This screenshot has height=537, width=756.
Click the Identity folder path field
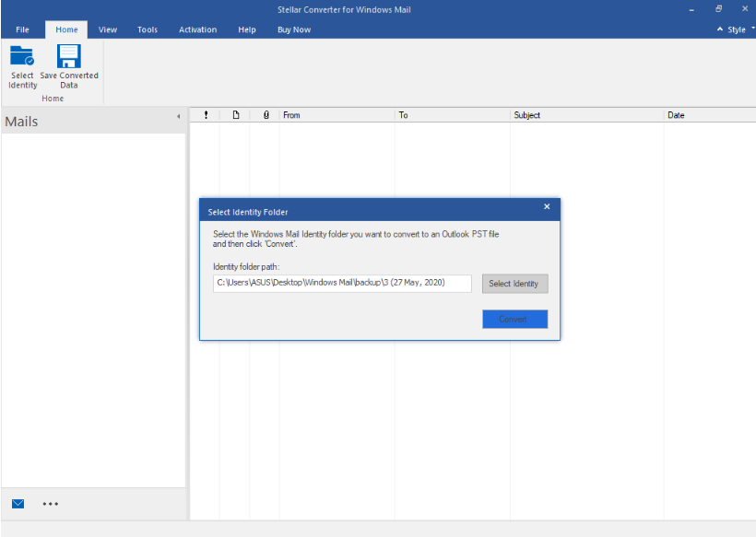pos(341,283)
